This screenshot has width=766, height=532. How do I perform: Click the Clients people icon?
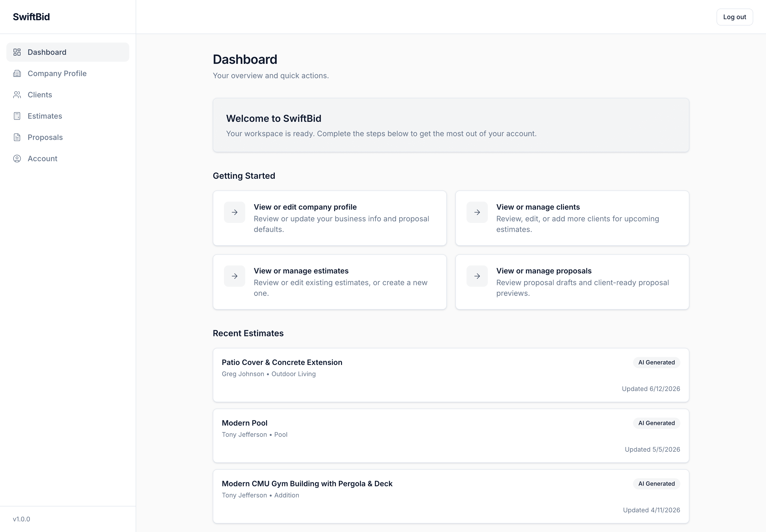point(17,95)
